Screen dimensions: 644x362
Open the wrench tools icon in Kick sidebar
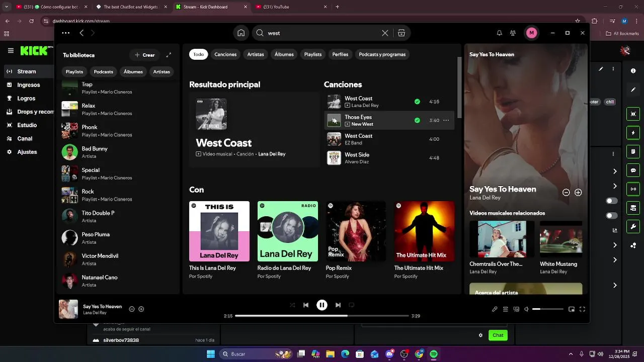pyautogui.click(x=633, y=227)
